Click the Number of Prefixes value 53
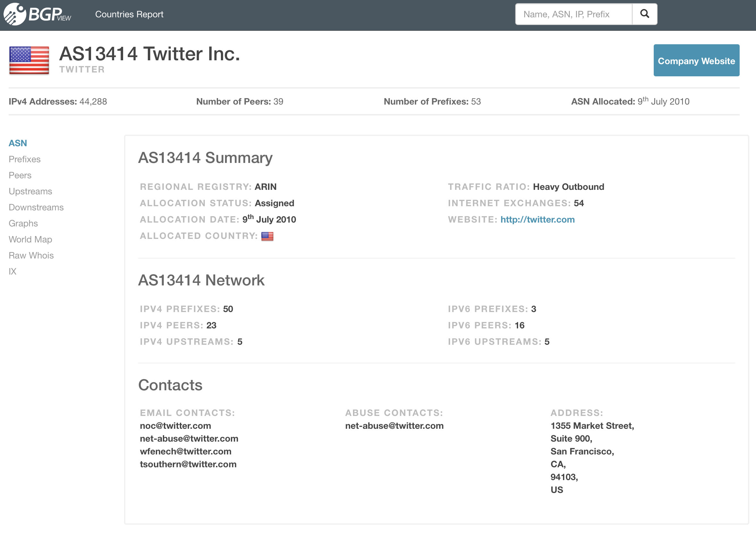The width and height of the screenshot is (756, 533). pos(476,101)
